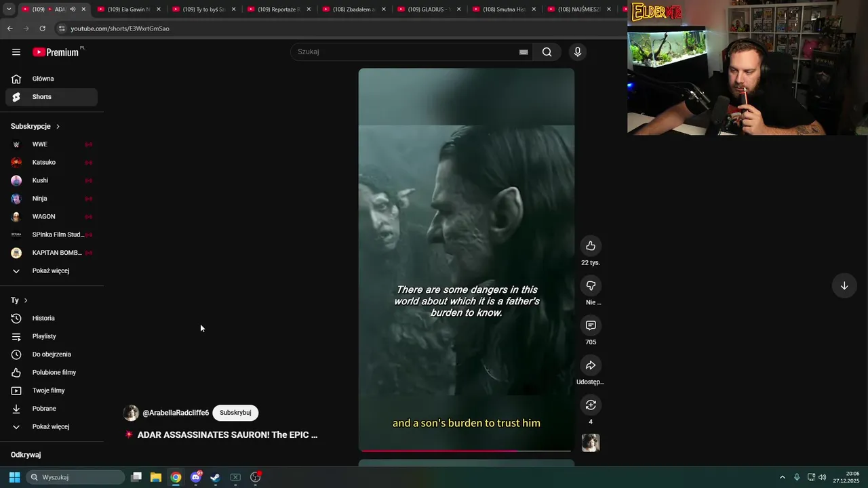Show hidden system tray icons

pyautogui.click(x=782, y=477)
